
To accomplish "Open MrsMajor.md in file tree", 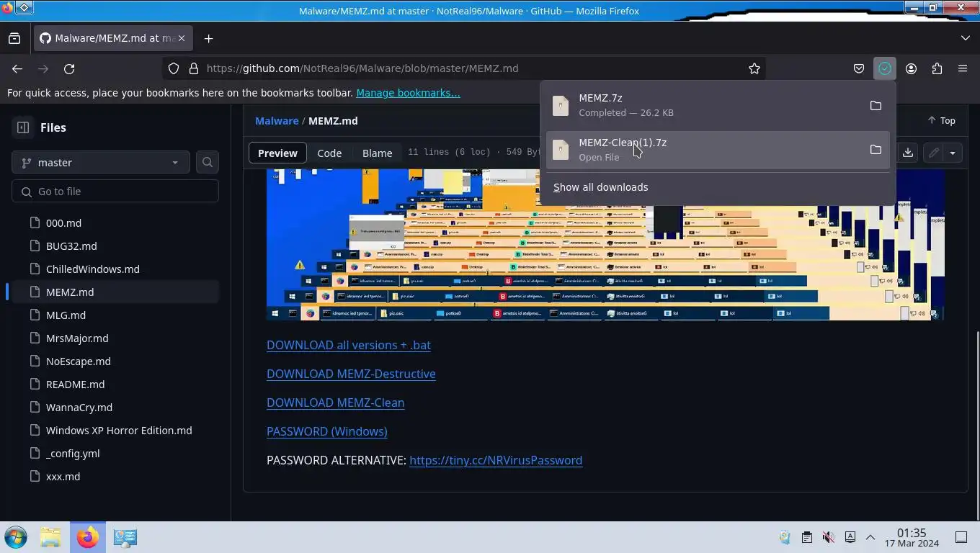I will (77, 338).
